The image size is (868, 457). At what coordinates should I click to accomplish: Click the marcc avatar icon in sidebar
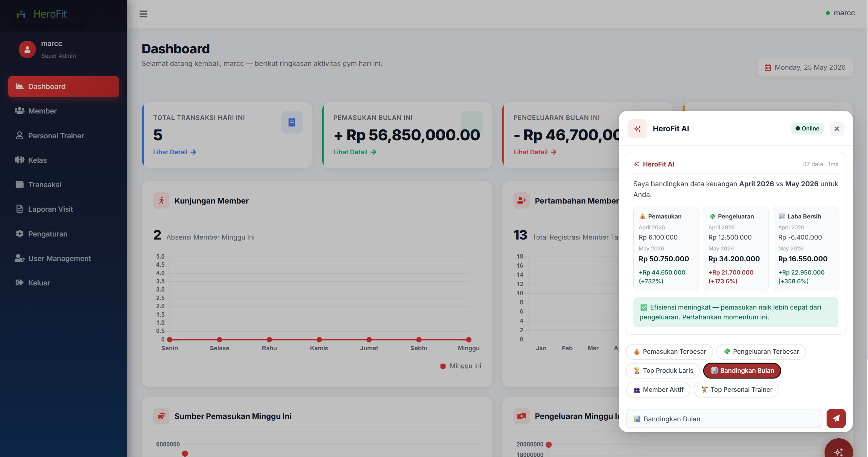coord(27,49)
